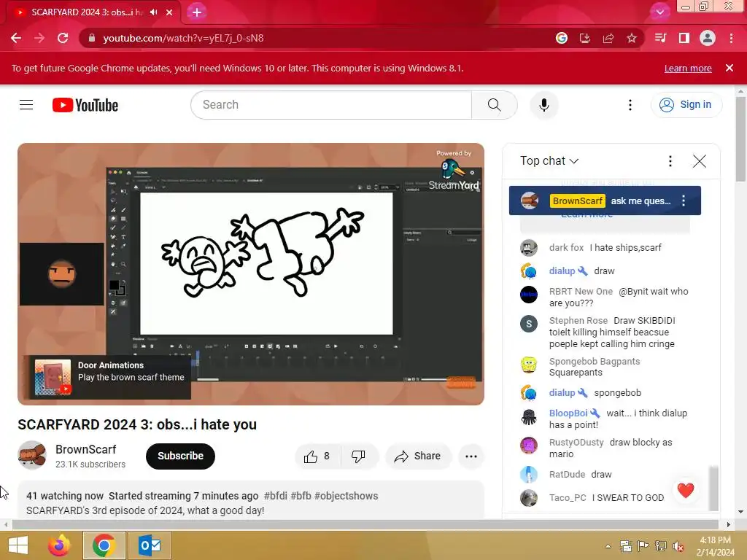
Task: Dislike the video with thumbs down
Action: (x=359, y=456)
